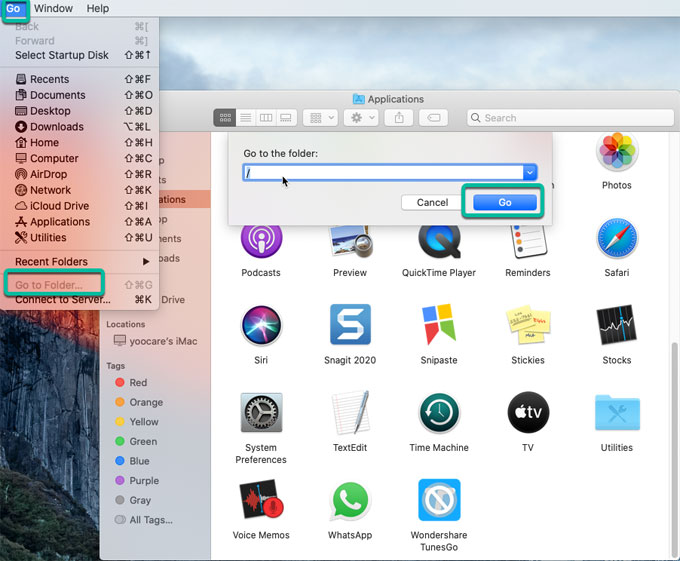Launch Safari browser icon

pos(617,238)
